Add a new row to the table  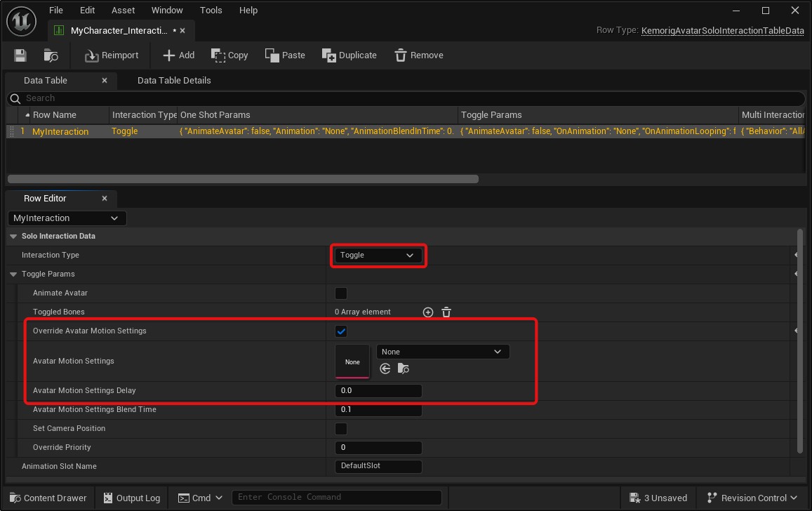click(178, 55)
